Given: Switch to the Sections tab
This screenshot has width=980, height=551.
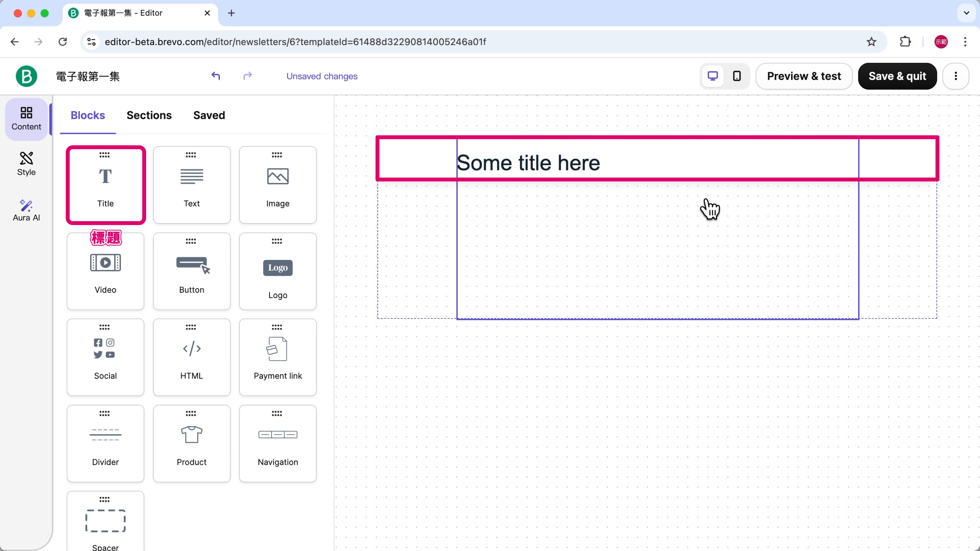Looking at the screenshot, I should 149,115.
